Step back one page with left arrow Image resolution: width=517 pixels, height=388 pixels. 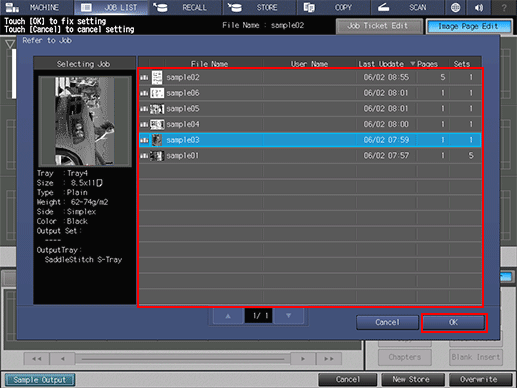[63, 359]
